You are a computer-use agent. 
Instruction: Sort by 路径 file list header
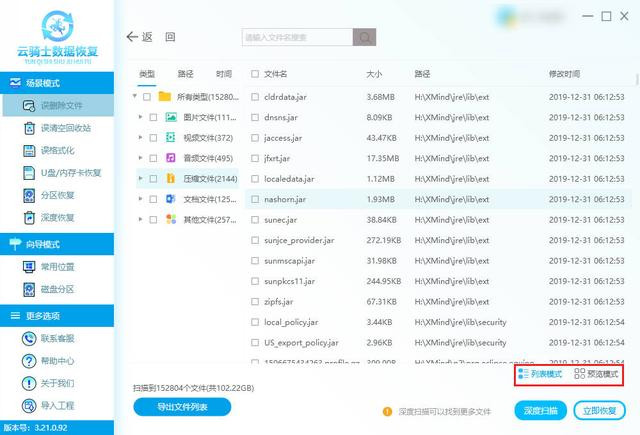point(422,74)
